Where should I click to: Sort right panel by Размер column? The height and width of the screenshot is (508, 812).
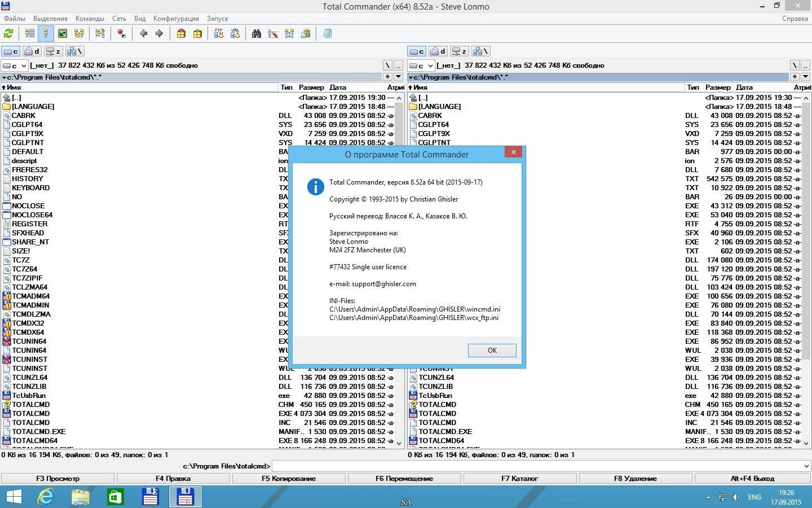point(718,87)
